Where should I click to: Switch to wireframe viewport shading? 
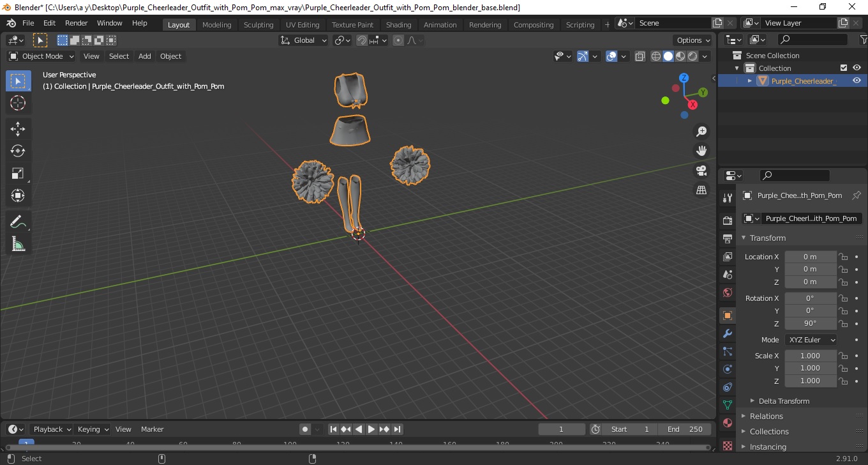656,56
